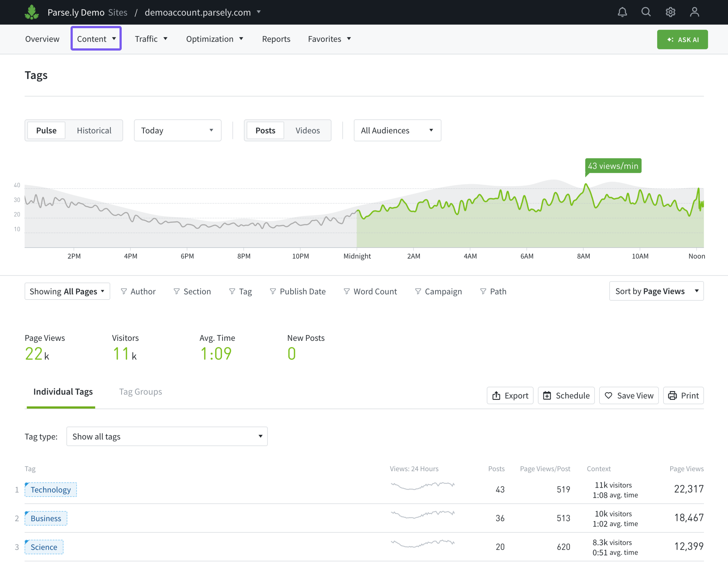Switch to the Tag Groups tab
This screenshot has height=563, width=728.
click(x=140, y=392)
